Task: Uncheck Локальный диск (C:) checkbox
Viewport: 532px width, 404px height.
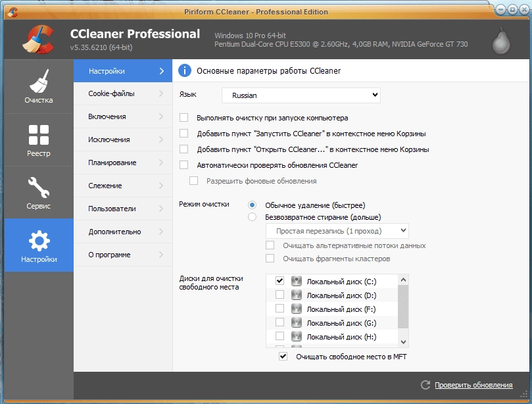Action: pyautogui.click(x=279, y=281)
